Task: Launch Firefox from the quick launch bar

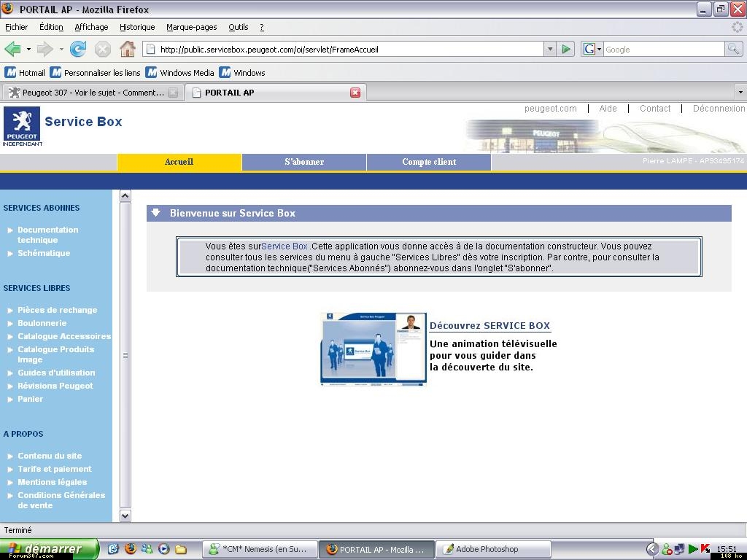Action: [x=130, y=549]
